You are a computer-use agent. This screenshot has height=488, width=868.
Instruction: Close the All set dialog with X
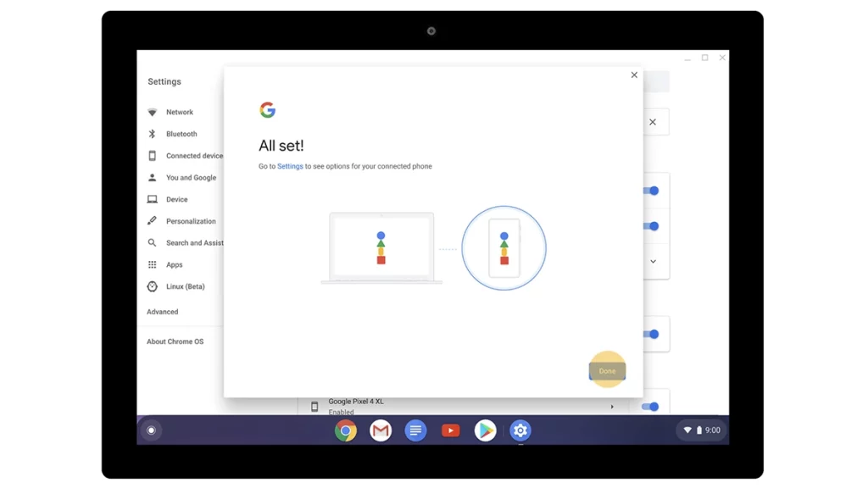(634, 75)
